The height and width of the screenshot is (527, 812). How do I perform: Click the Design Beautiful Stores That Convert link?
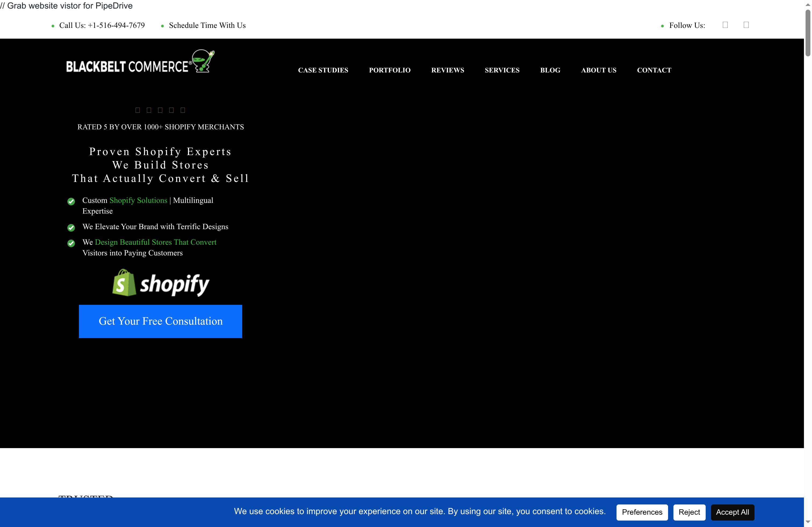click(155, 242)
